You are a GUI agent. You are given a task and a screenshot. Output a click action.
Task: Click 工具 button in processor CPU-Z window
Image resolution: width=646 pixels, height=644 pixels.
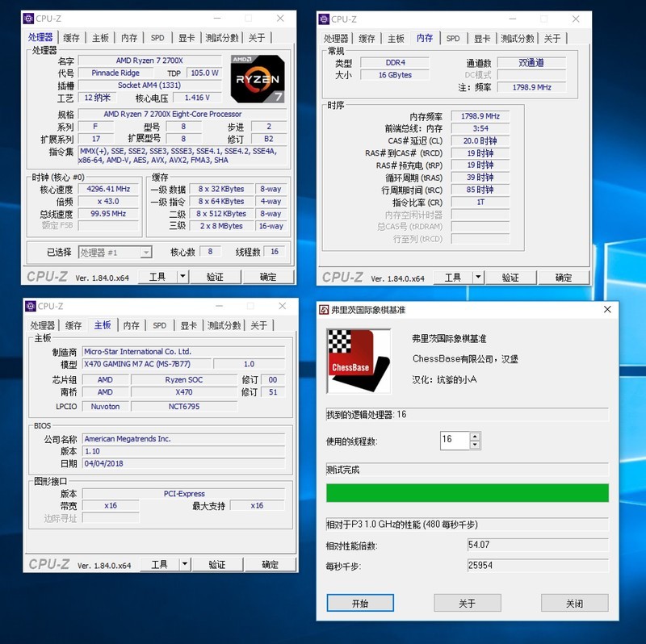pos(157,277)
